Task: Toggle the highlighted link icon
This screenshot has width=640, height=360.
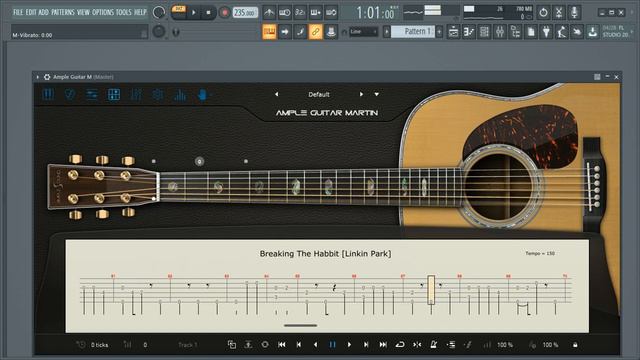Action: pos(316,31)
